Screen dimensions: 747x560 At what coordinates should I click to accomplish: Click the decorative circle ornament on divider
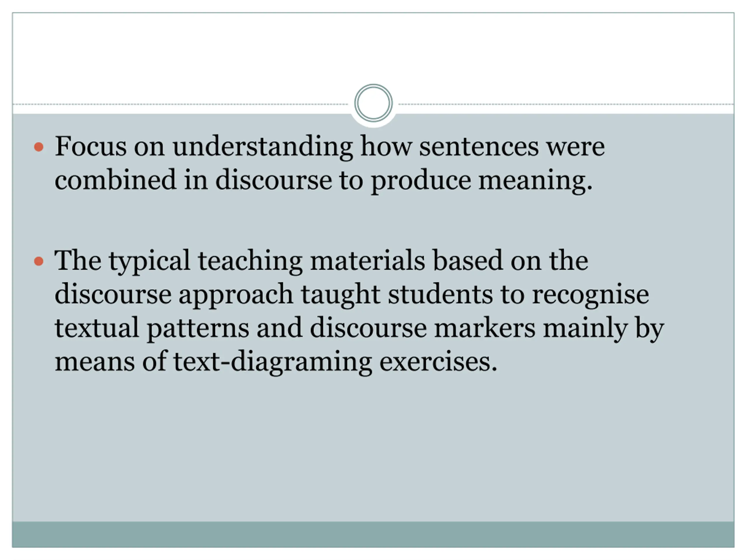[373, 103]
